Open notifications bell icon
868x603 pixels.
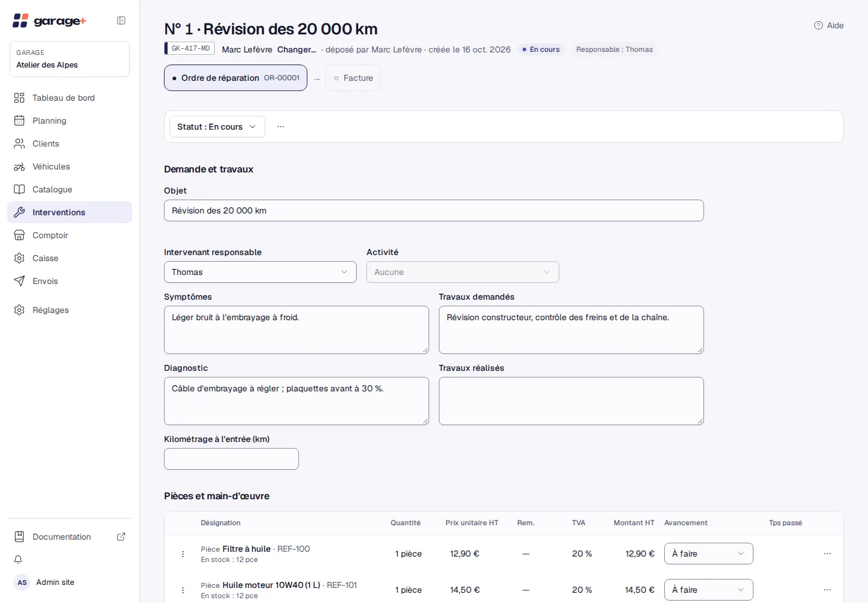point(18,560)
